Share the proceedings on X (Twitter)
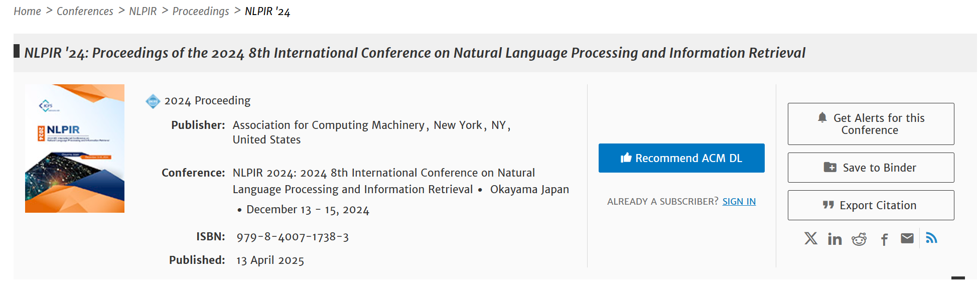The width and height of the screenshot is (980, 292). tap(810, 238)
